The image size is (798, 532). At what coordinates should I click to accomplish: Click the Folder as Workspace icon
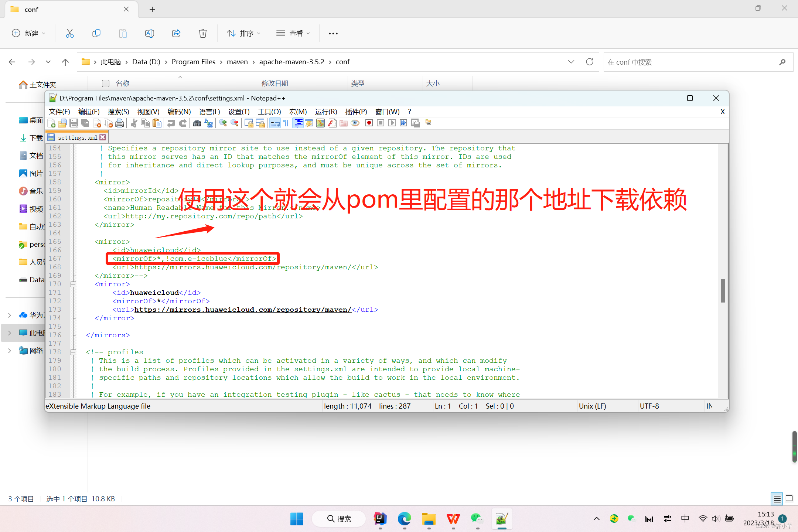(344, 123)
